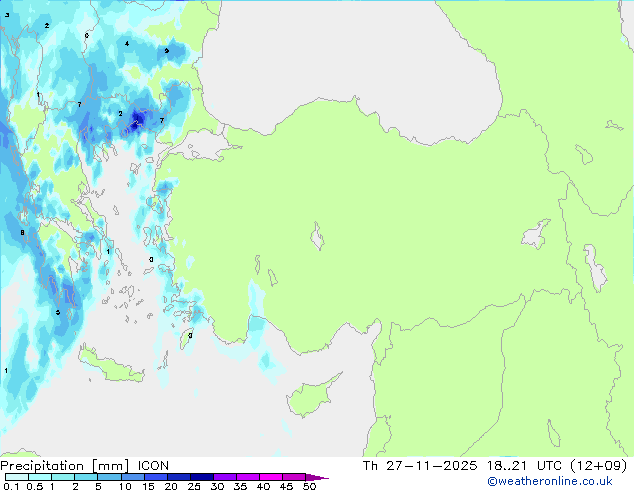Click the "30" legend scale label

click(217, 486)
